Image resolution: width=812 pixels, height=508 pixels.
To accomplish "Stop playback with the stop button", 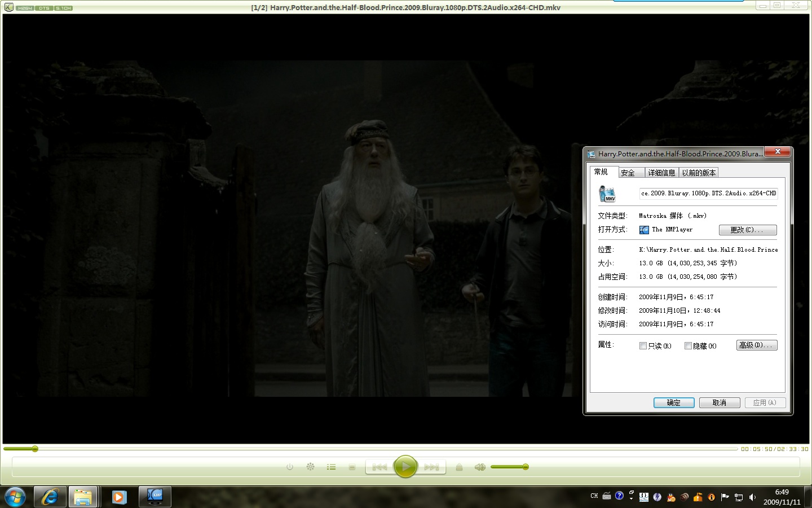I will click(352, 467).
